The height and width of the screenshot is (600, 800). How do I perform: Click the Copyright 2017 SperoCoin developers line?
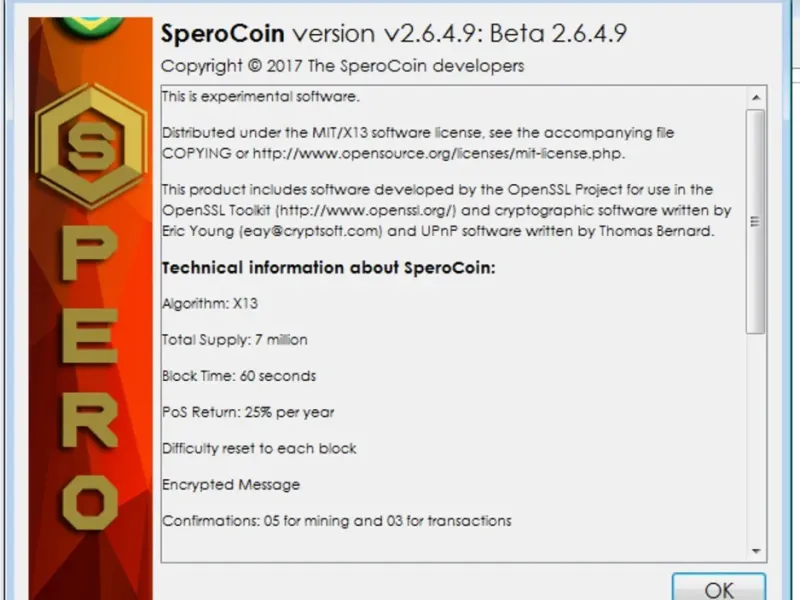[342, 66]
